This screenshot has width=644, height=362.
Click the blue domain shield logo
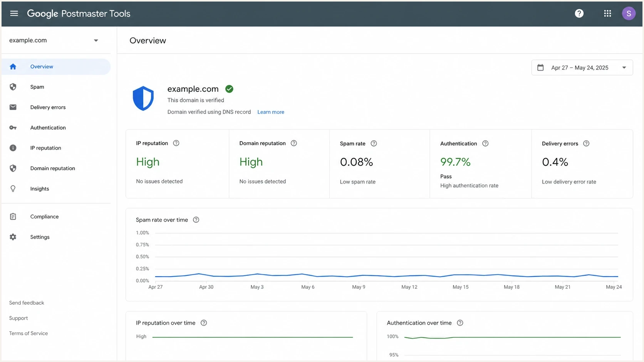click(143, 98)
